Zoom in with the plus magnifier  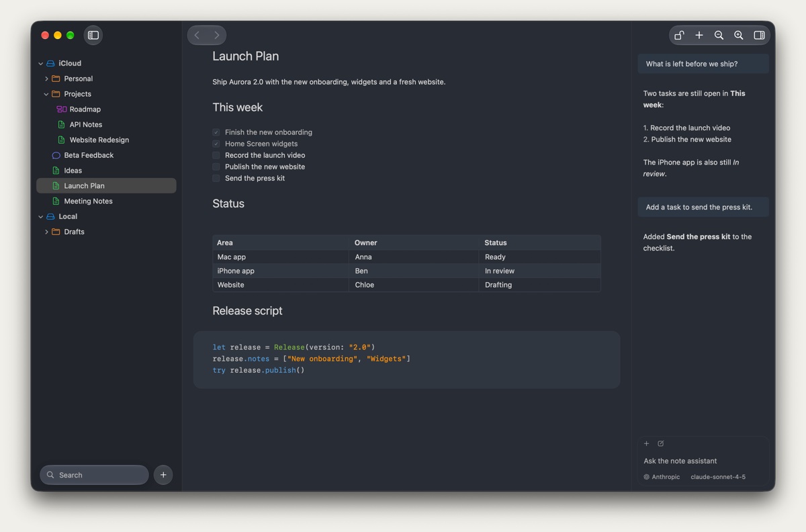tap(739, 35)
